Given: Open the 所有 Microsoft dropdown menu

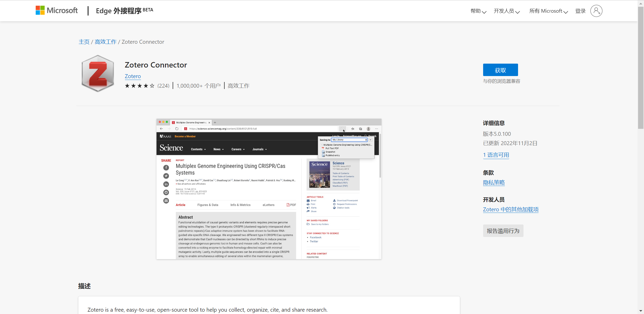Looking at the screenshot, I should tap(548, 11).
